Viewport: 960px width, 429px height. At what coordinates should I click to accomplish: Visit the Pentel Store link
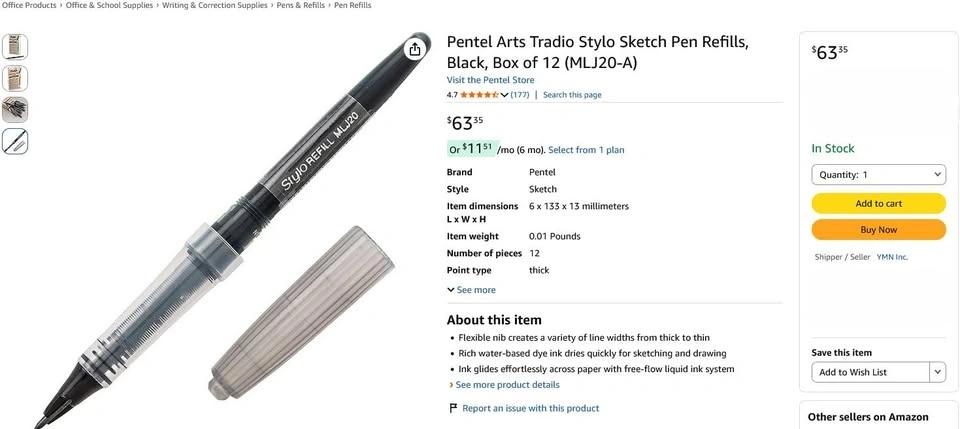490,80
